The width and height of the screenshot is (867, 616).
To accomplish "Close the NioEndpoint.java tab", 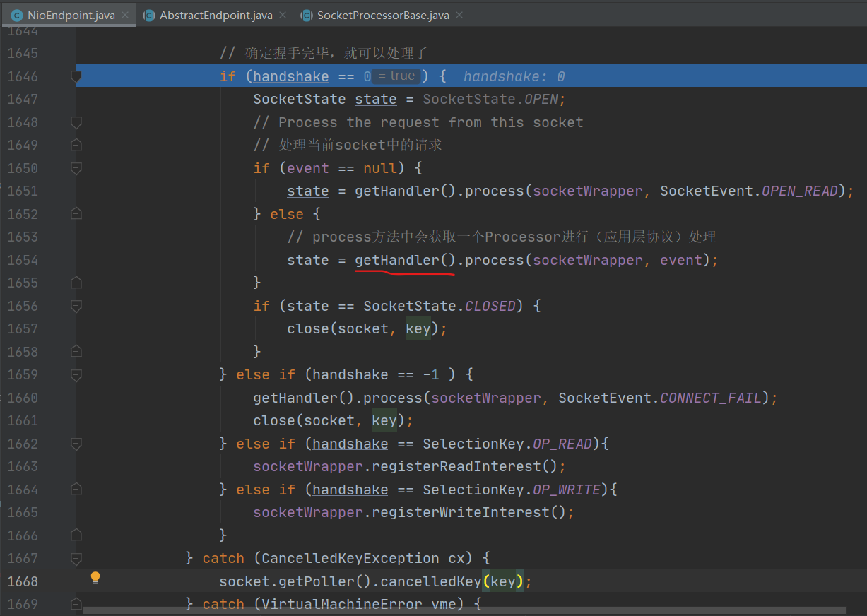I will tap(125, 15).
